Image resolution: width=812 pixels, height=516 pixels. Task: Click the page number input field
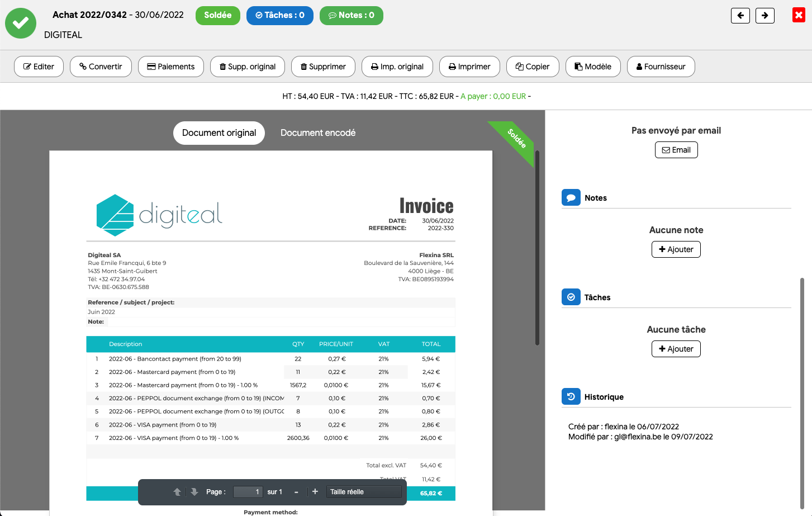[248, 492]
